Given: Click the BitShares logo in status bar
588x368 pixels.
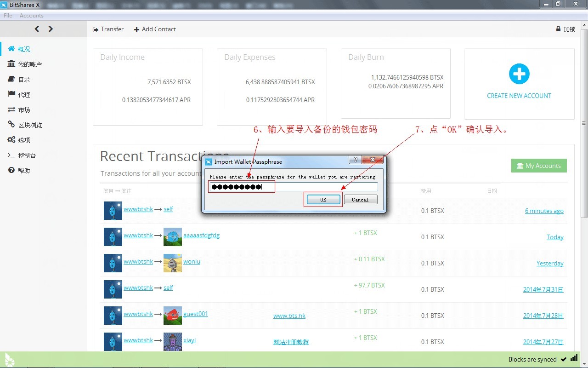Looking at the screenshot, I should [10, 360].
